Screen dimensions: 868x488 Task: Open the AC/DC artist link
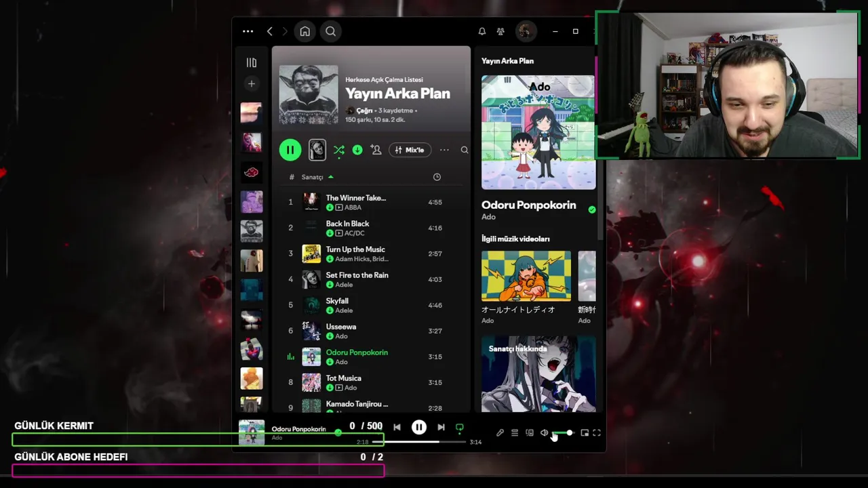pyautogui.click(x=355, y=233)
